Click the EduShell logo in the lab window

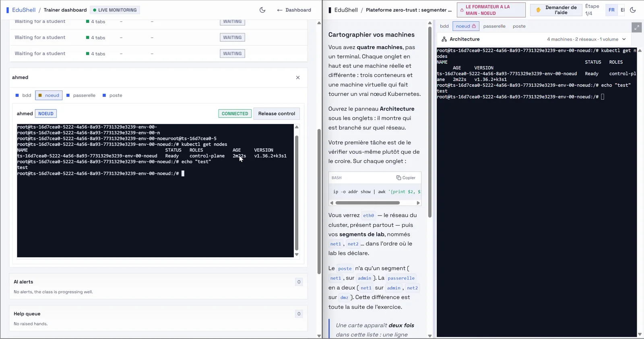pyautogui.click(x=343, y=10)
